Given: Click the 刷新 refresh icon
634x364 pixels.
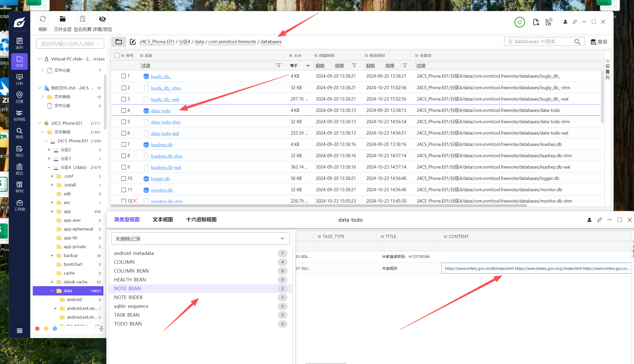Looking at the screenshot, I should click(43, 19).
